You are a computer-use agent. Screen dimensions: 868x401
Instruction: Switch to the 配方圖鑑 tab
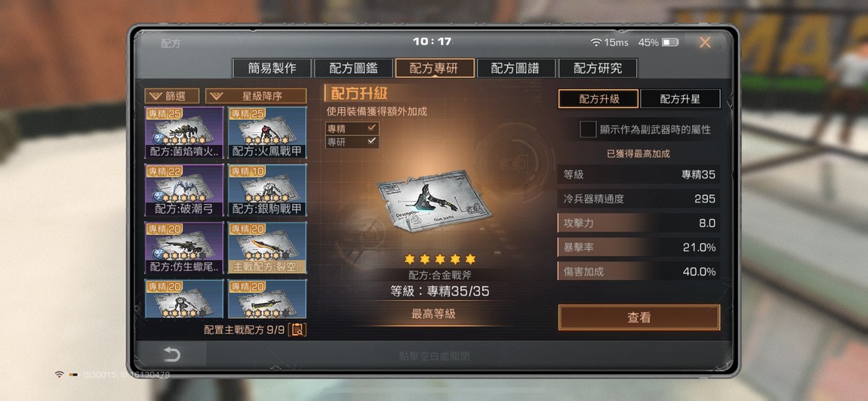(353, 68)
